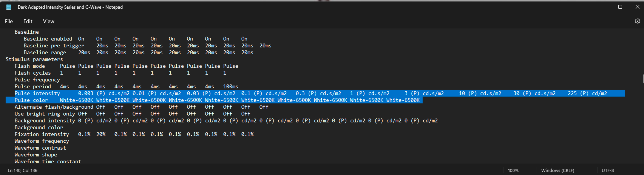Click the Ln 140, Col 136 status entry

click(22, 170)
